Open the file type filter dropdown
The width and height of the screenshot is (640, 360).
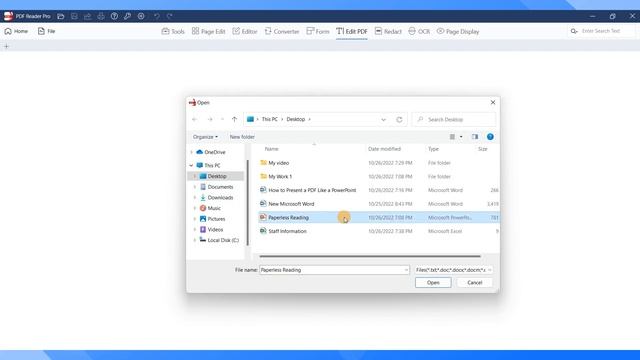[x=453, y=270]
